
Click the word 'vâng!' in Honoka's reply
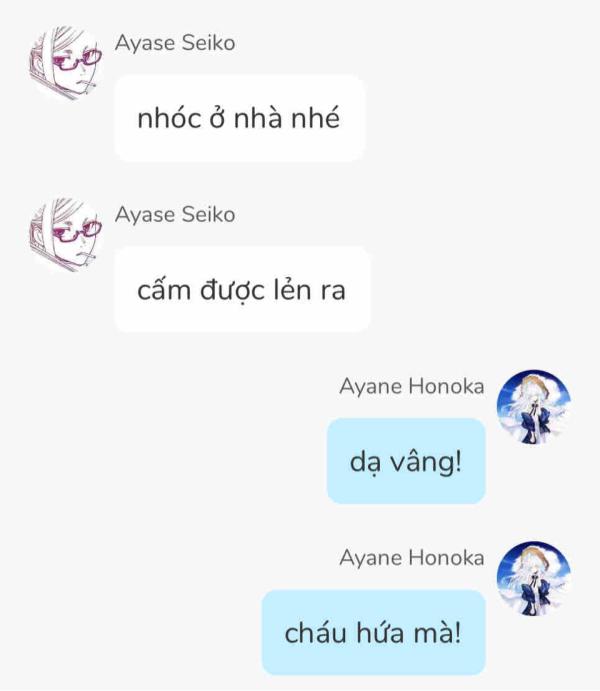click(x=426, y=463)
